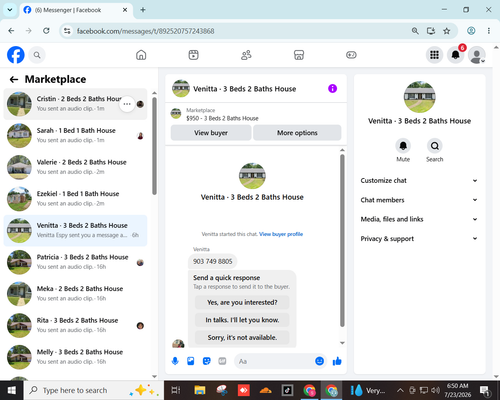Viewport: 500px width, 400px height.
Task: Open Task View on the taskbar
Action: (x=176, y=390)
